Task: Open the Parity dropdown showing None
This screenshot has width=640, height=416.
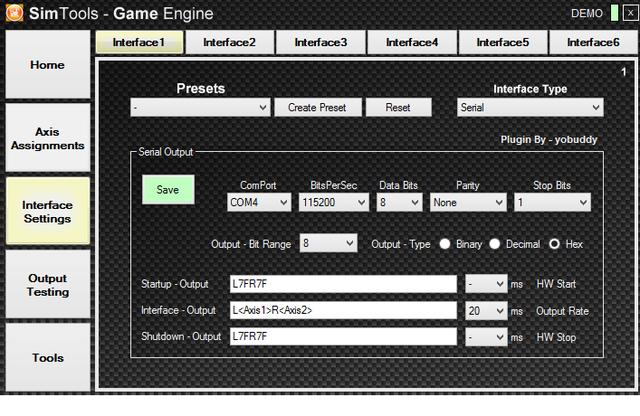Action: coord(468,202)
